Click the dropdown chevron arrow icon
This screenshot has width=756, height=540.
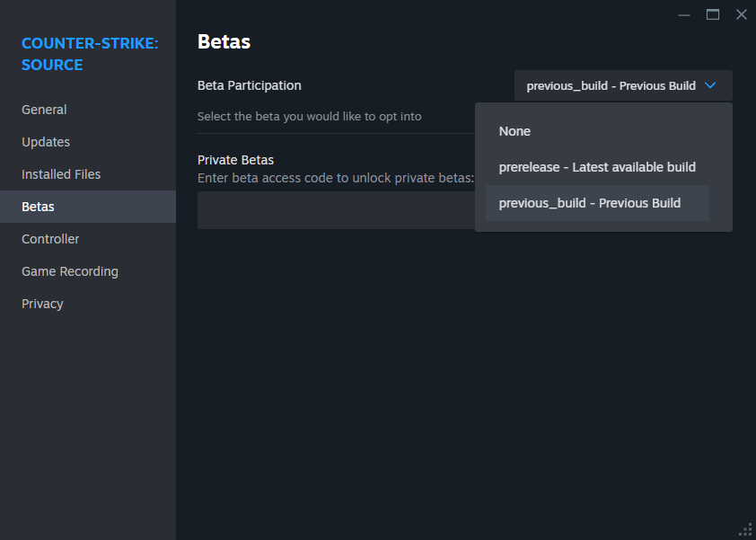click(x=709, y=85)
